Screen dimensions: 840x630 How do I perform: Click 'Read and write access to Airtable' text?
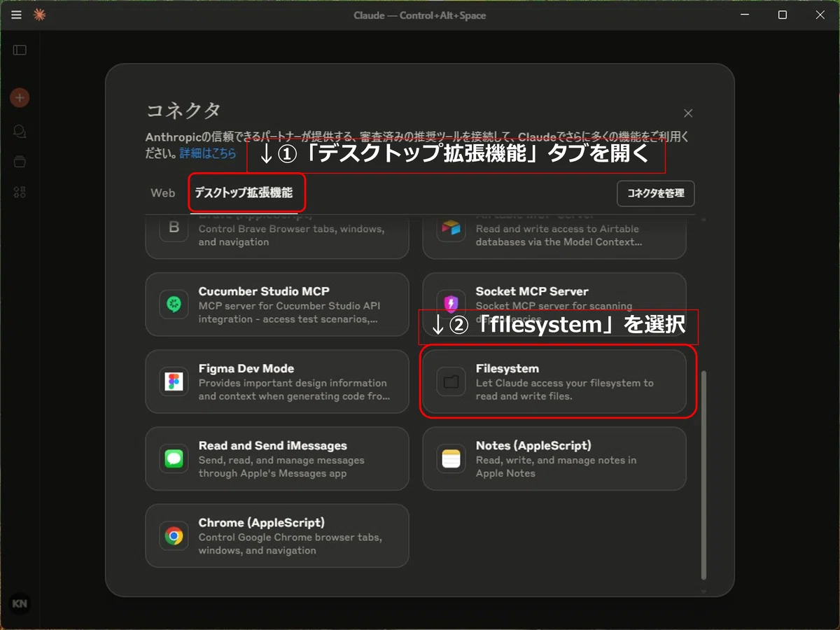(559, 236)
